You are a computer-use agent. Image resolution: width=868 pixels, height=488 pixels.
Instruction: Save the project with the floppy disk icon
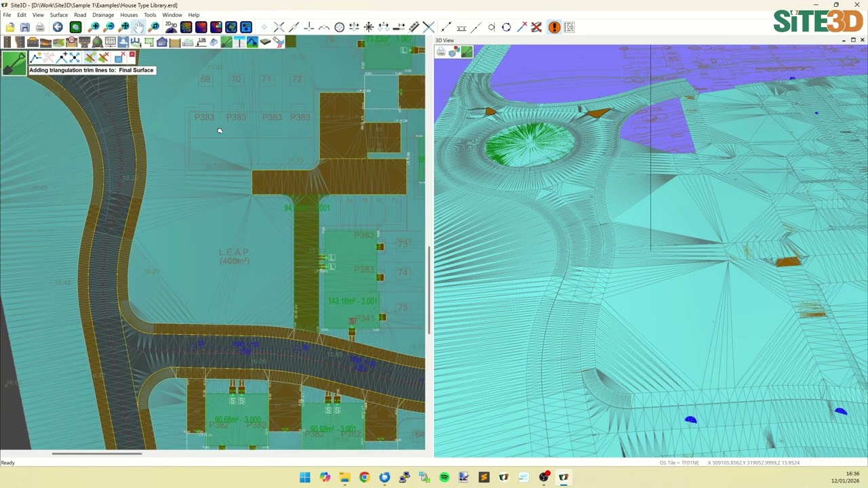click(25, 27)
